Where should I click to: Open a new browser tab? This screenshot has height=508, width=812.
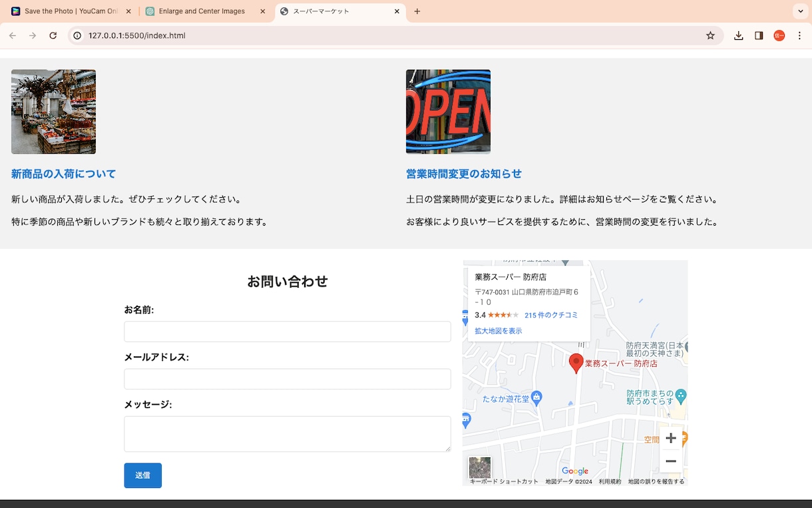pyautogui.click(x=417, y=11)
